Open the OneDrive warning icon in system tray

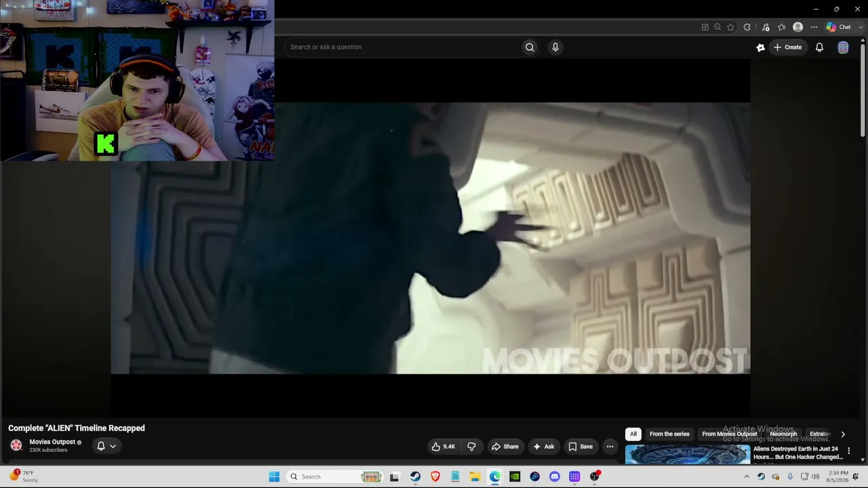pyautogui.click(x=776, y=476)
